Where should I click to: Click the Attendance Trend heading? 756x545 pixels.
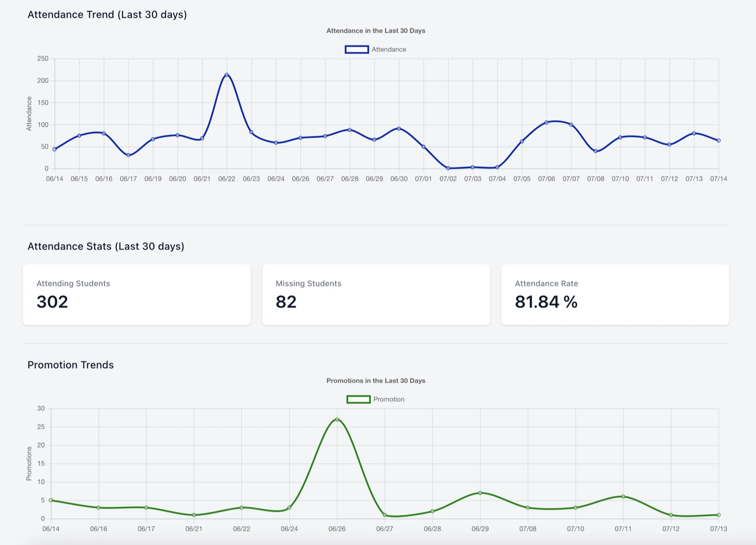click(107, 14)
